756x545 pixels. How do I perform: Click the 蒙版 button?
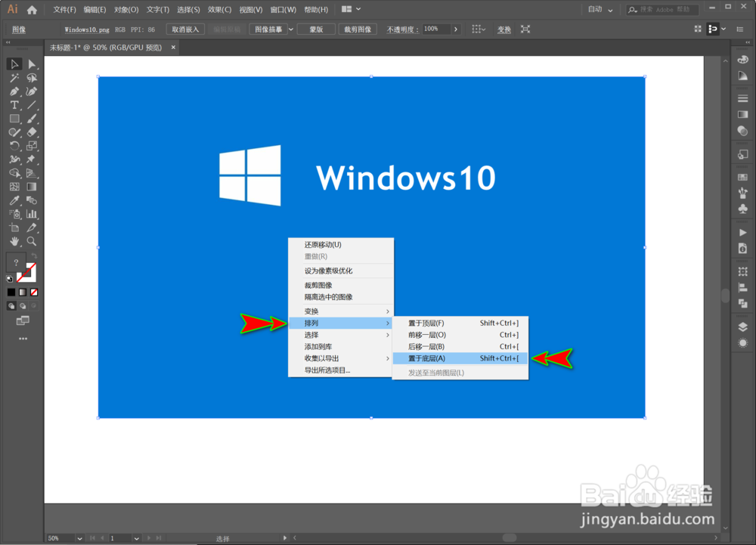[x=316, y=29]
